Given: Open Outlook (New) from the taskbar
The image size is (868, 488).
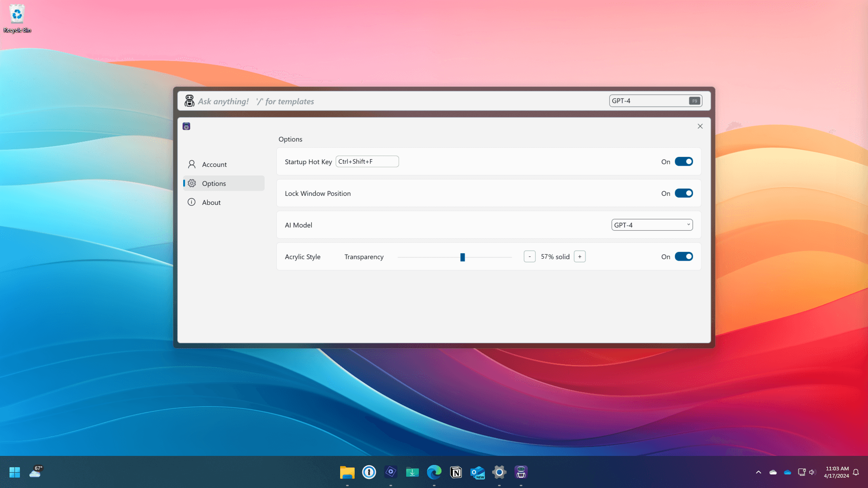Looking at the screenshot, I should [x=477, y=472].
